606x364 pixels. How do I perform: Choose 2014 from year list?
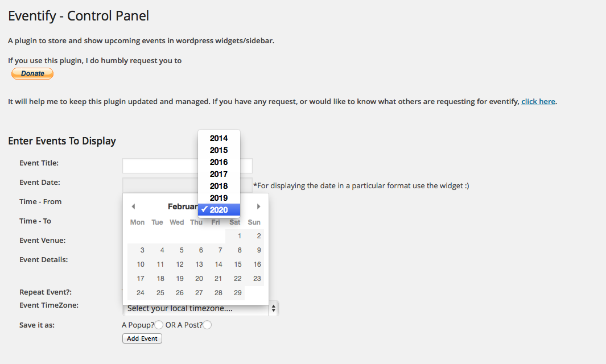[x=219, y=138]
